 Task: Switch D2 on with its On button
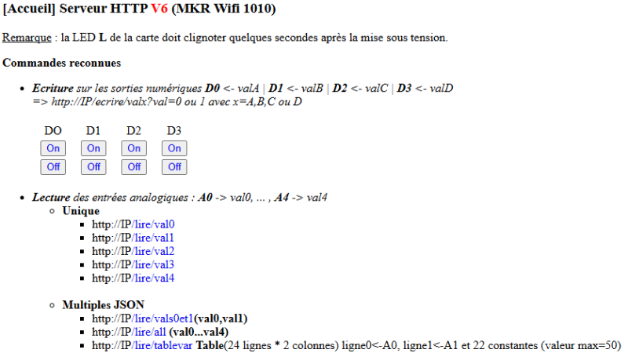pyautogui.click(x=133, y=148)
